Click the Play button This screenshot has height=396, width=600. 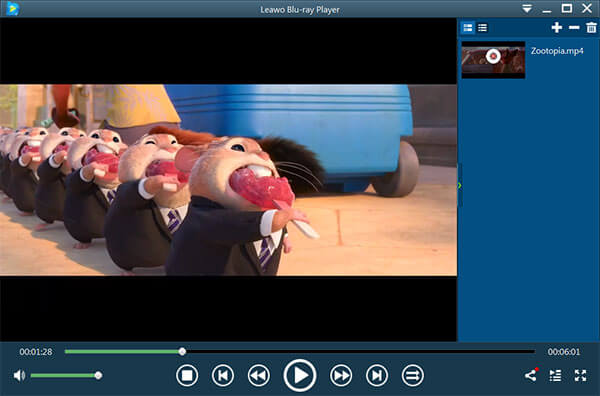pos(300,375)
